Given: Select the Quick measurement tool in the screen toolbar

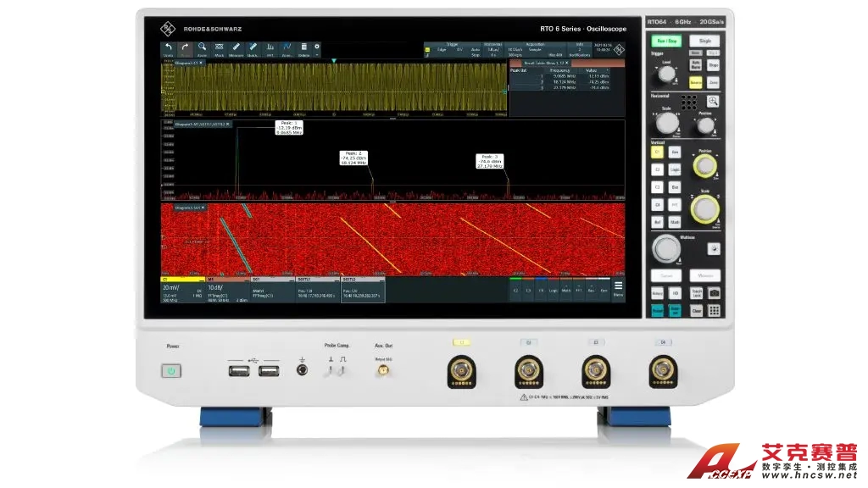Looking at the screenshot, I should [x=253, y=48].
